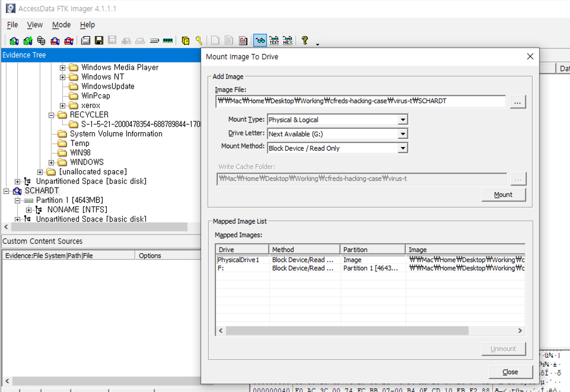
Task: Expand the NONAME [NTFS] node
Action: pos(29,210)
